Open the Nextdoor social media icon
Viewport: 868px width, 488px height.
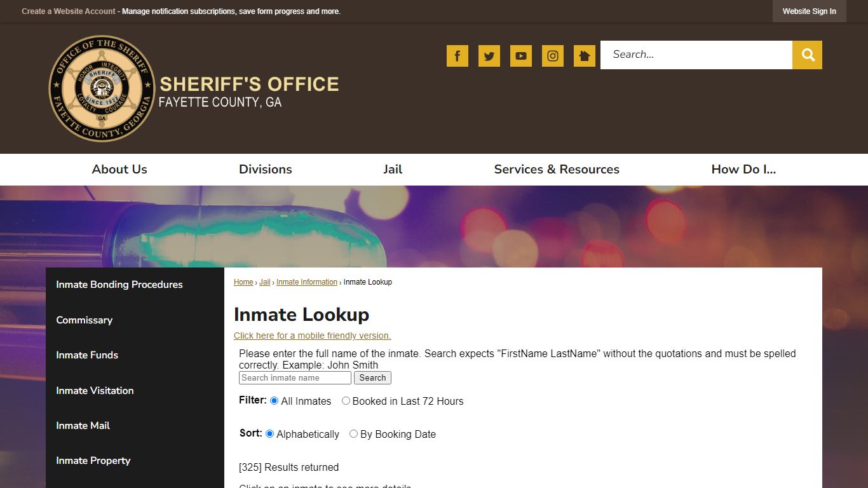584,56
